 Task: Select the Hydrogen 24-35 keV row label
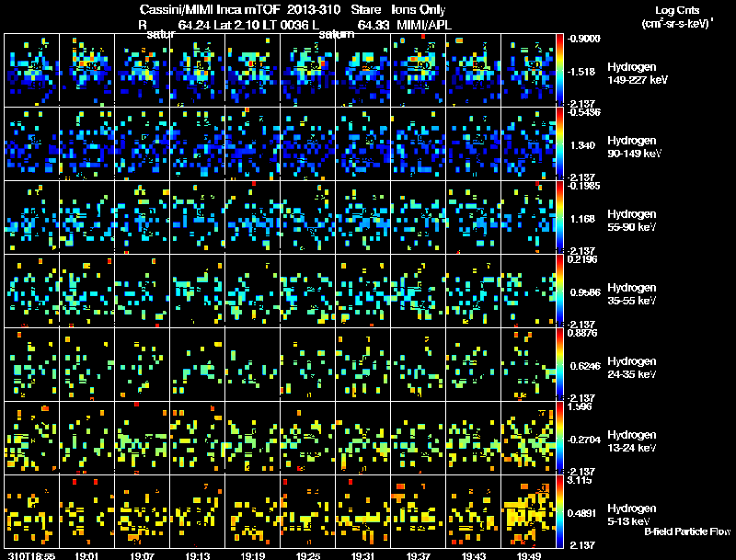632,368
